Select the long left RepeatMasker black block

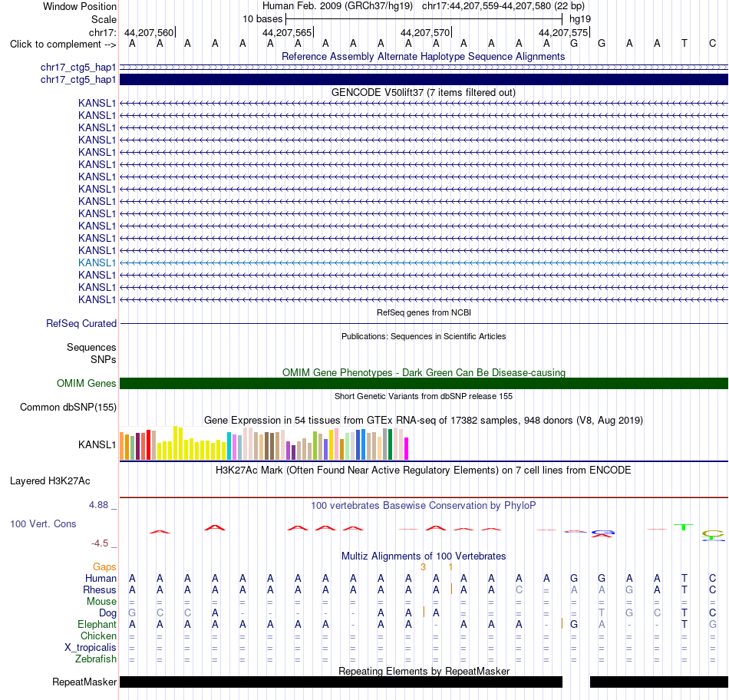pos(341,682)
